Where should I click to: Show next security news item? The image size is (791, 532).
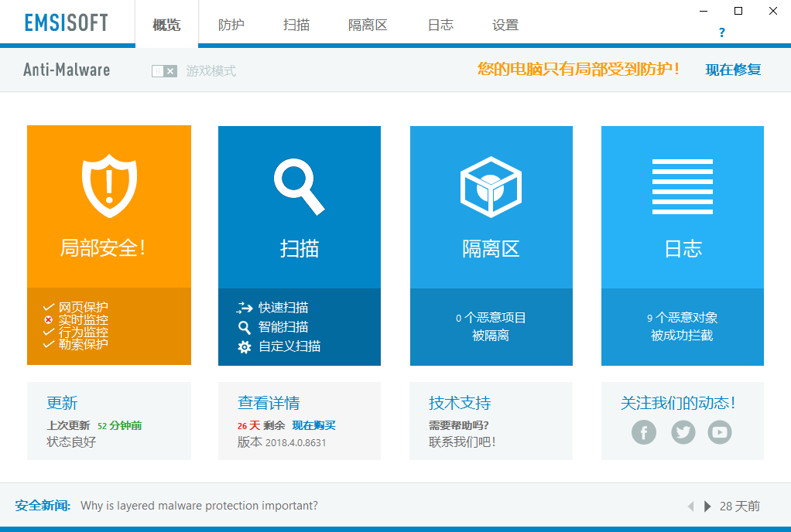click(x=707, y=506)
